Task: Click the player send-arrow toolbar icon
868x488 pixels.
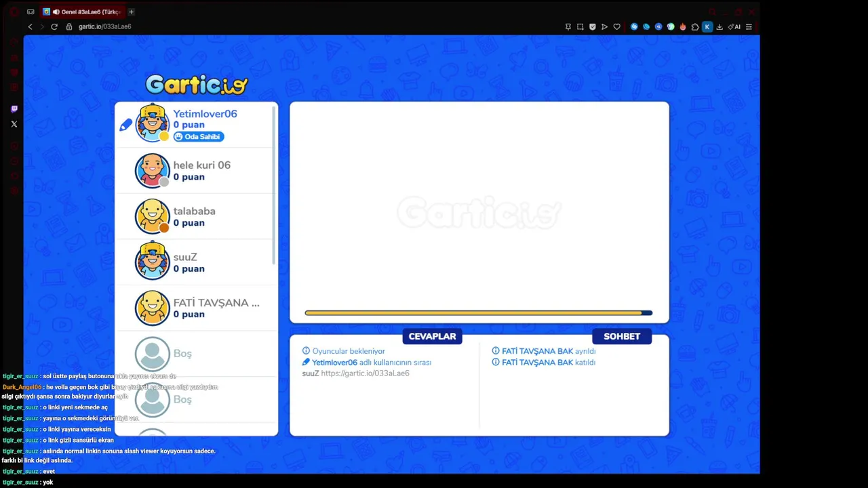Action: (x=604, y=26)
